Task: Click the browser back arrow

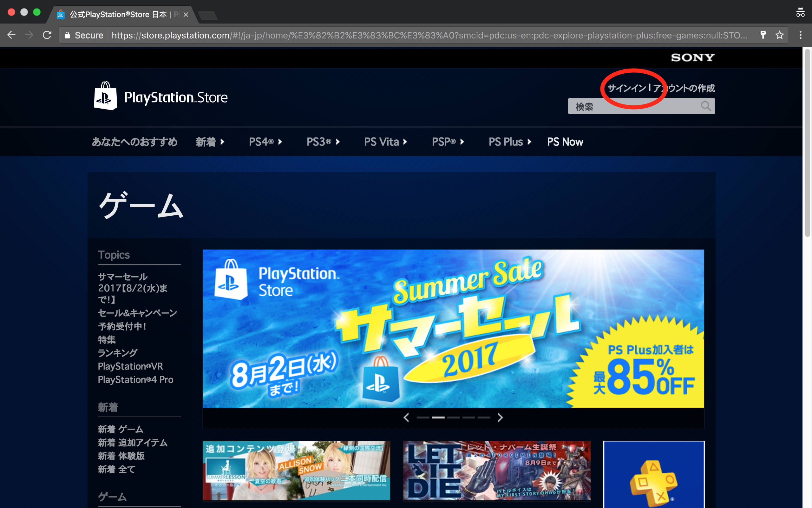Action: 11,35
